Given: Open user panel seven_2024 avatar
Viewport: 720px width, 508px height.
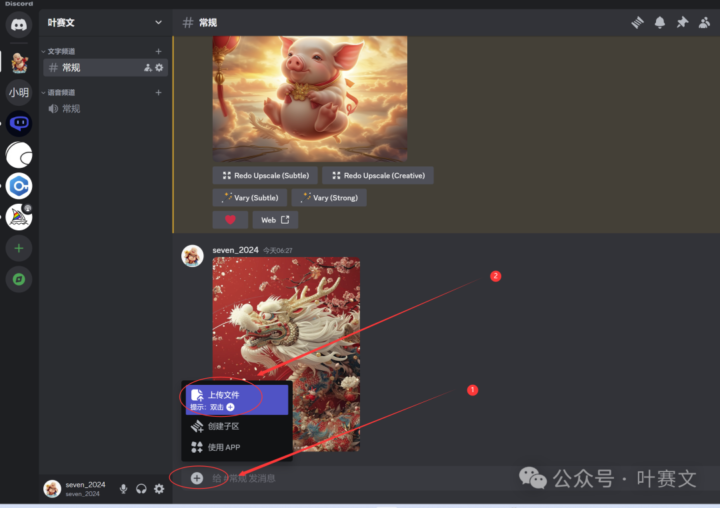Looking at the screenshot, I should click(x=52, y=489).
